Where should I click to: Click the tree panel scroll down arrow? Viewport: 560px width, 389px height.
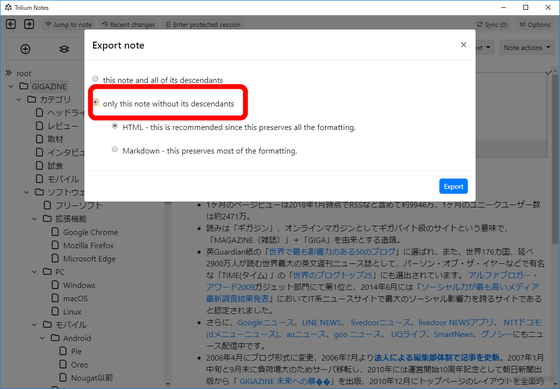(168, 384)
